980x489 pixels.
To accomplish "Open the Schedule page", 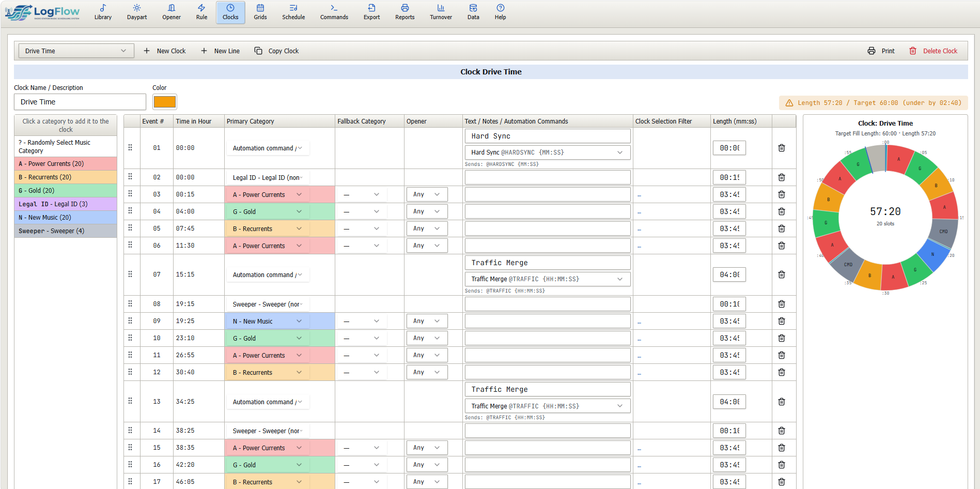I will click(x=293, y=12).
